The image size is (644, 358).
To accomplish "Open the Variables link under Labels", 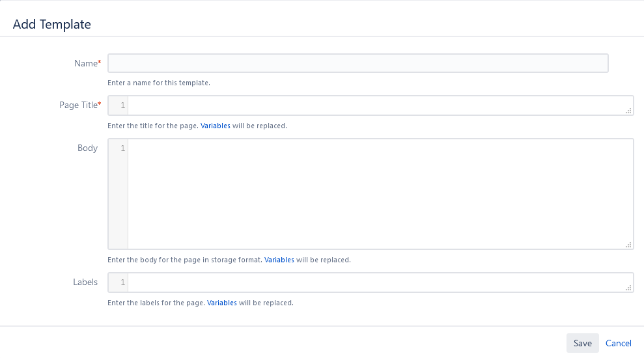I will tap(221, 303).
